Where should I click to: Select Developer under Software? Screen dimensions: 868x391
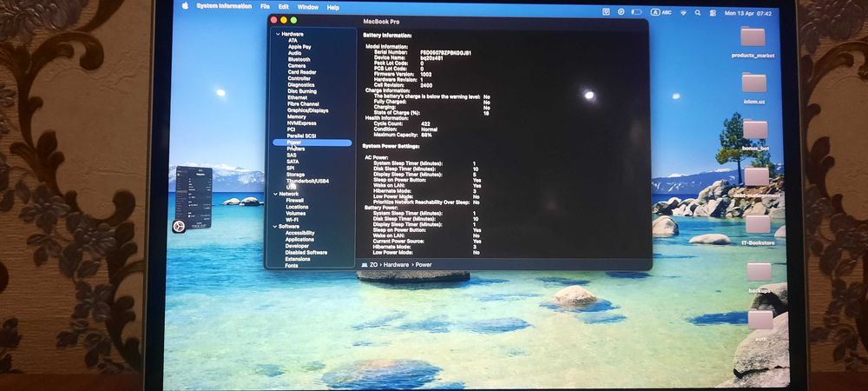pos(297,246)
